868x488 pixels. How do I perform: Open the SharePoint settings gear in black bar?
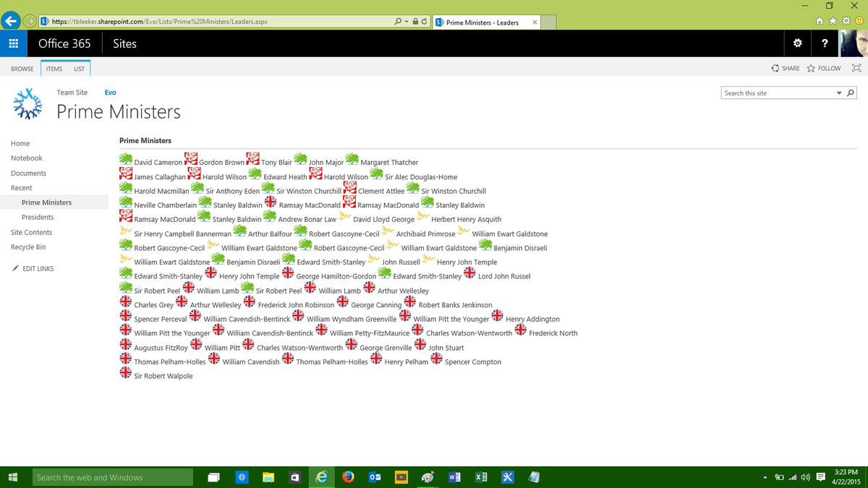798,43
